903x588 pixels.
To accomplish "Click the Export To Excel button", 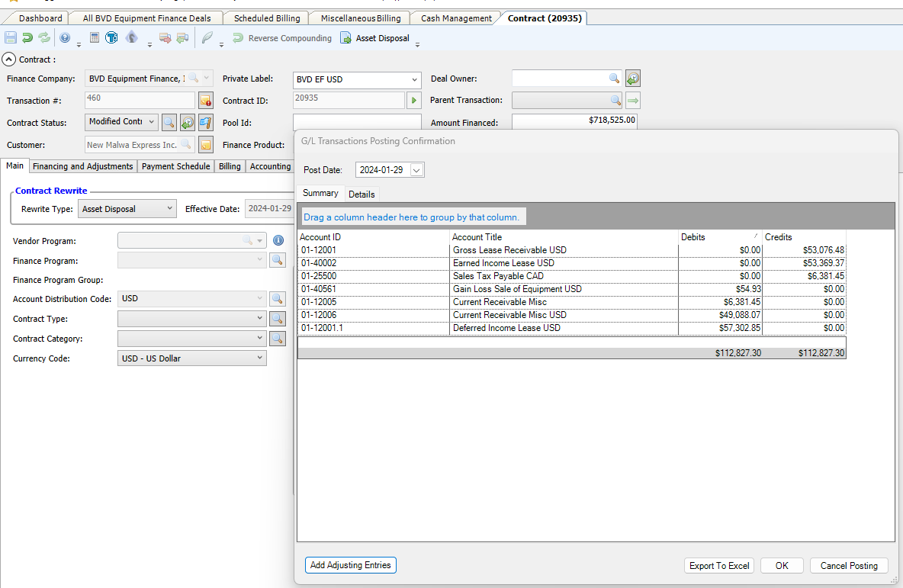I will [718, 566].
